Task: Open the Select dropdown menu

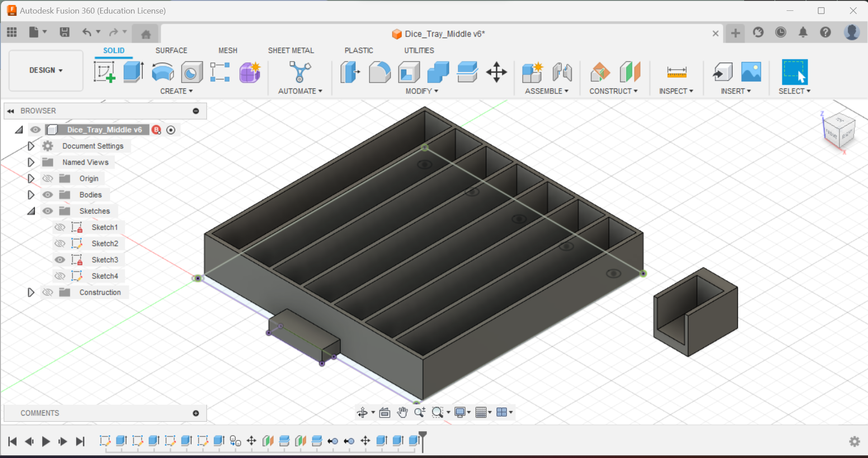Action: [x=794, y=91]
